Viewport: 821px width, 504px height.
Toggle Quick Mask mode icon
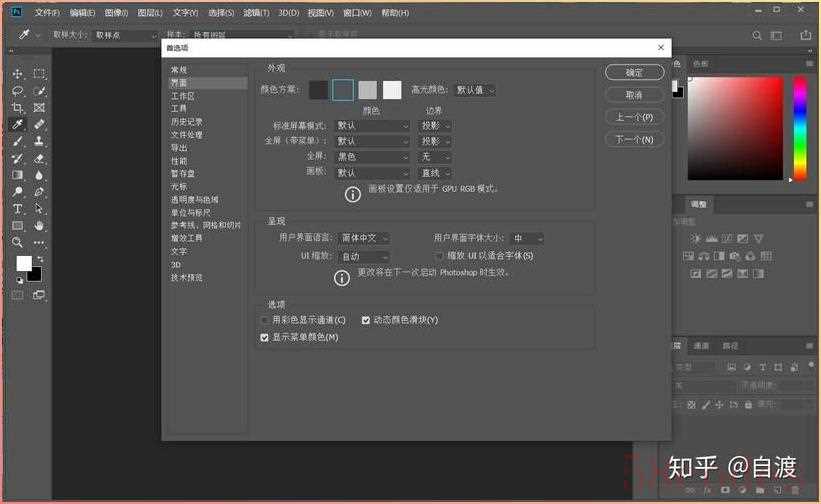pos(17,295)
